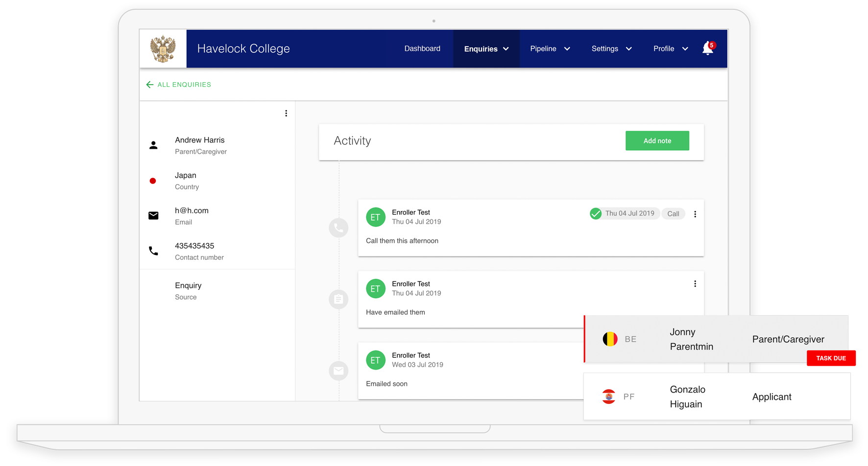Click the person icon next to Andrew Harris
Image resolution: width=868 pixels, height=466 pixels.
click(153, 145)
